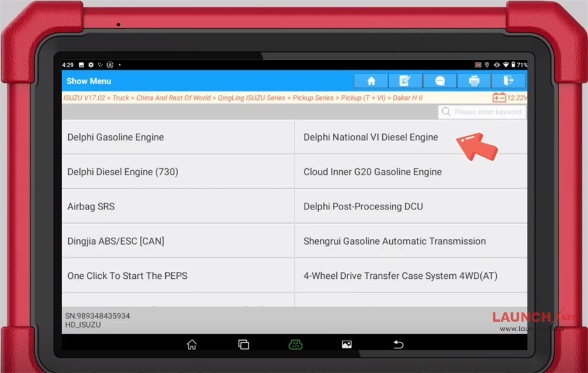The width and height of the screenshot is (588, 373).
Task: Tap the printer icon
Action: point(474,81)
